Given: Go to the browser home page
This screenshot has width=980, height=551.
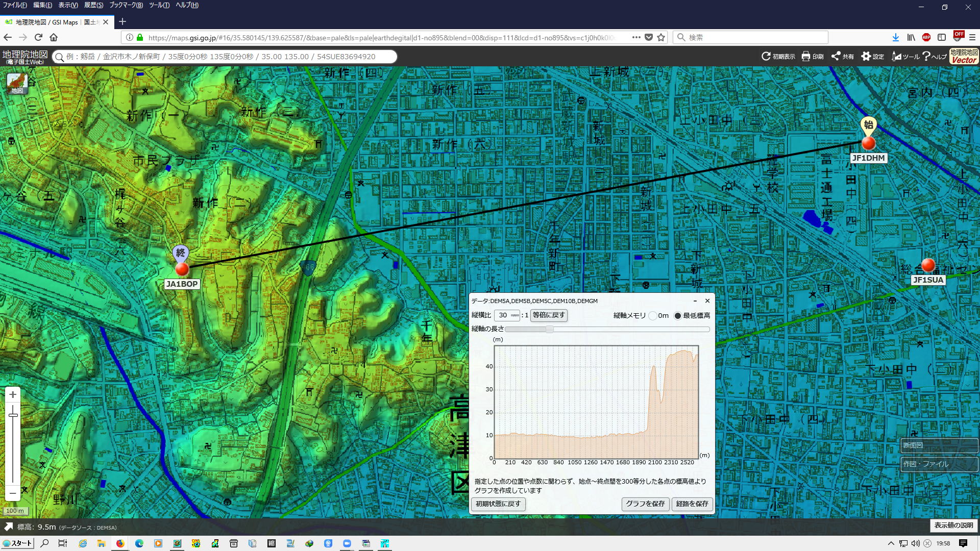Looking at the screenshot, I should click(x=54, y=37).
